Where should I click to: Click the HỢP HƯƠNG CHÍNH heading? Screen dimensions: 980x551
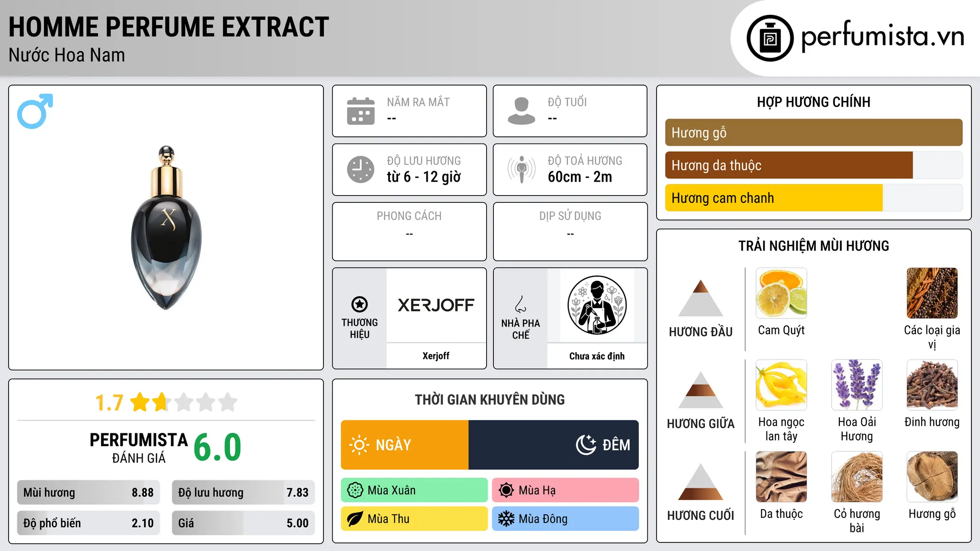[813, 102]
